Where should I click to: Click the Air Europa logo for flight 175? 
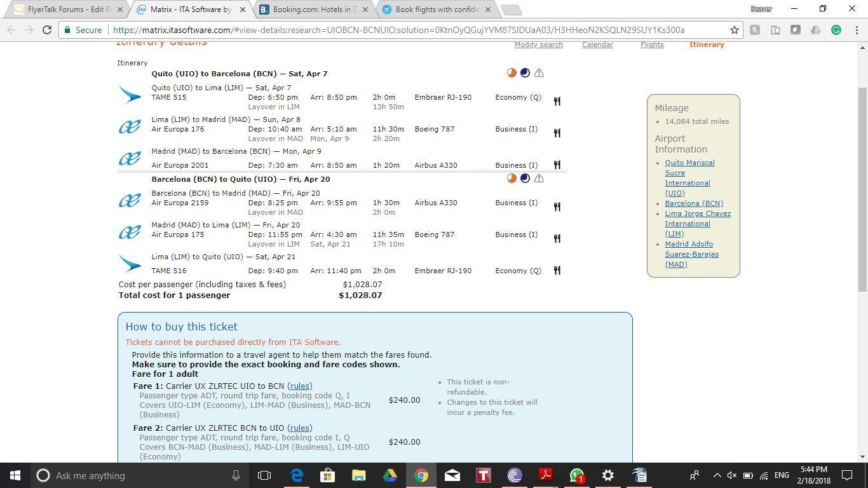point(130,232)
